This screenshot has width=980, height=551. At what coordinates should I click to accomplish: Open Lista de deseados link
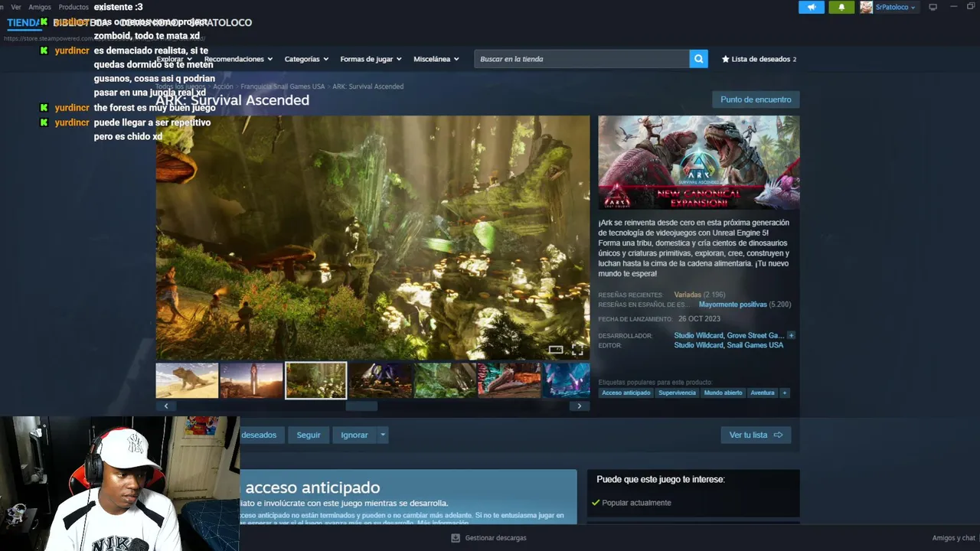(x=759, y=59)
